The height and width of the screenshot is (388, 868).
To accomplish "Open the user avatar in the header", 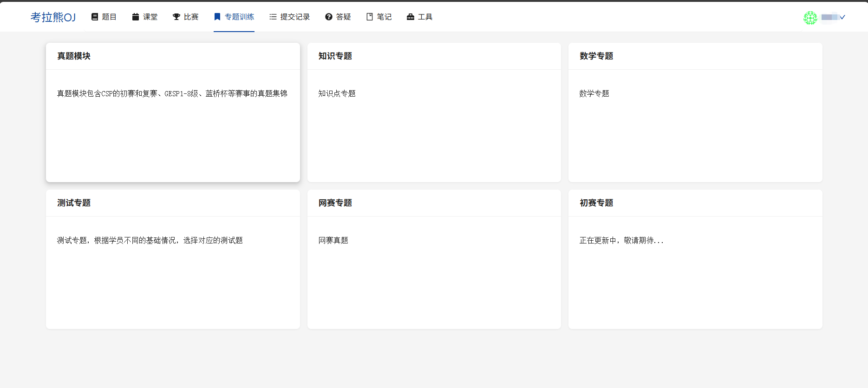I will coord(810,18).
